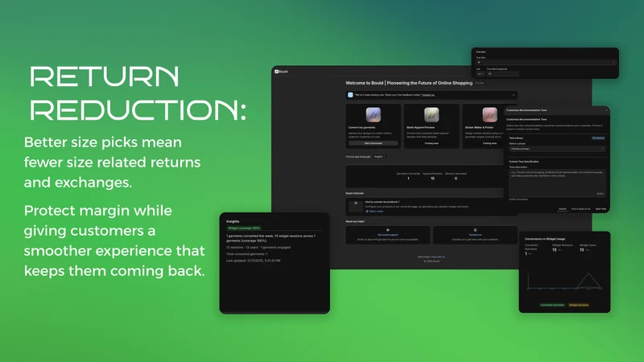
Task: Click the Get email support link
Action: pyautogui.click(x=388, y=235)
